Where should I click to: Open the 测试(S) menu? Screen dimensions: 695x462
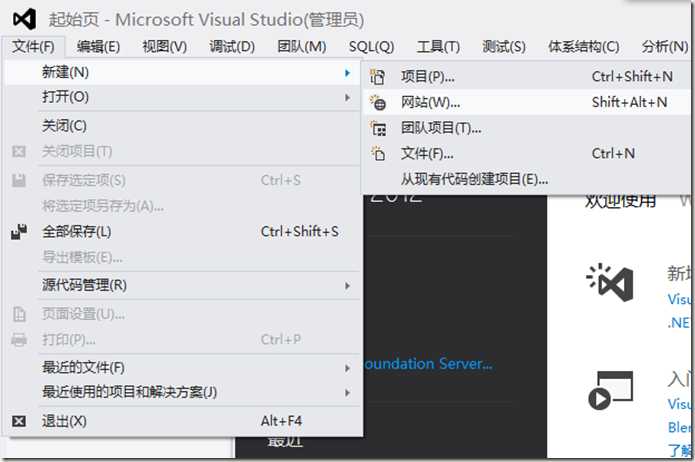[504, 47]
